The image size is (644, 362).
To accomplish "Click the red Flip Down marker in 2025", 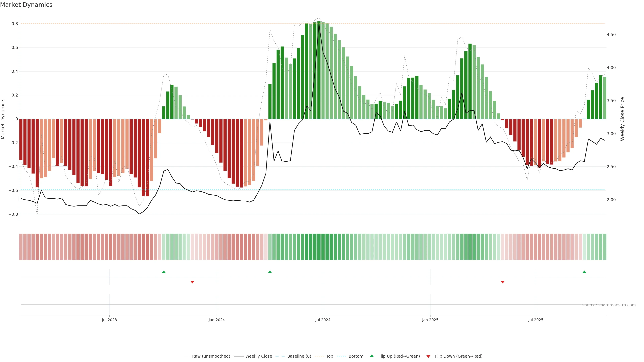I will tap(502, 282).
